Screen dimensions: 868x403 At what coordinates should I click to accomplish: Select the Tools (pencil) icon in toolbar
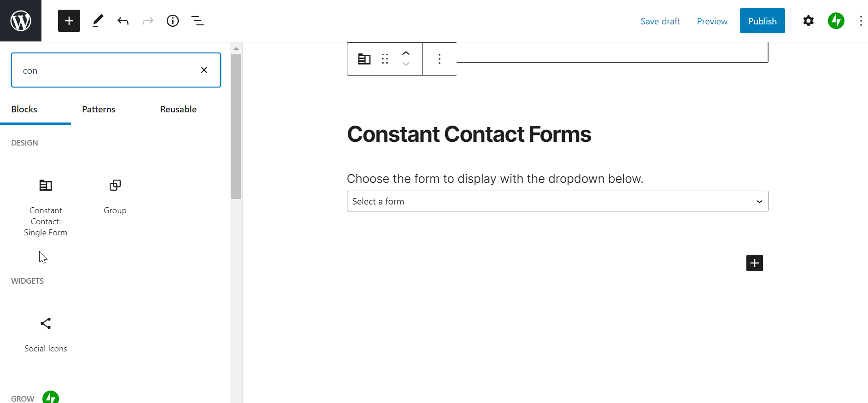pos(97,21)
